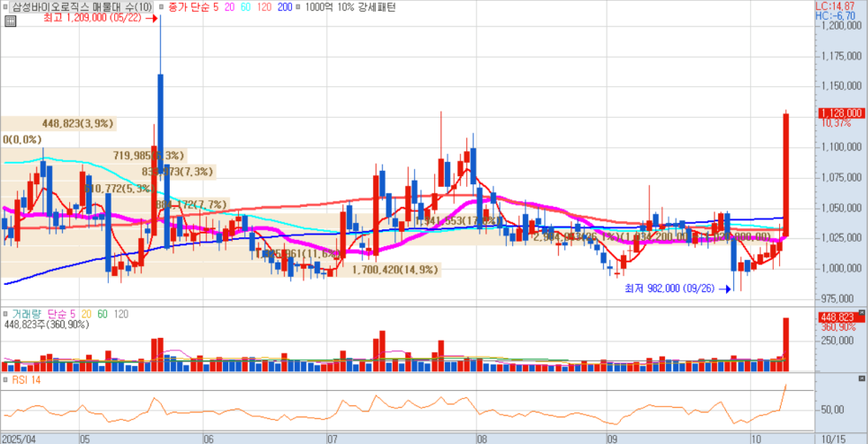Click the 07 month marker on time axis

point(332,439)
